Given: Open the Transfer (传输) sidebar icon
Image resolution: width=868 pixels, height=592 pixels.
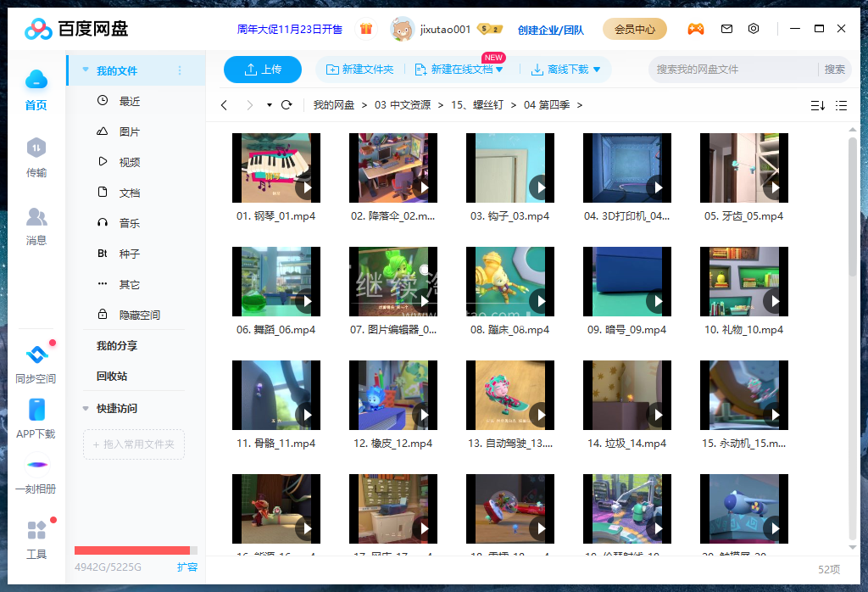Looking at the screenshot, I should click(x=36, y=149).
